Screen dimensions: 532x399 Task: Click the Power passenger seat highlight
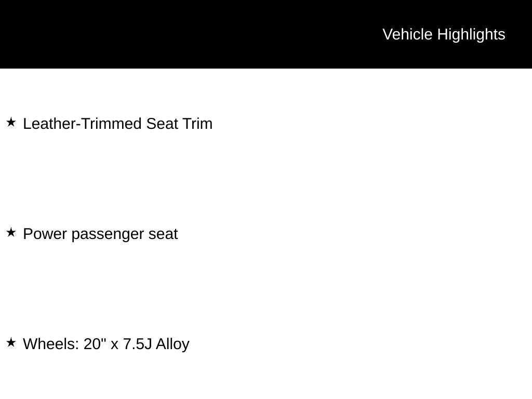(x=100, y=234)
